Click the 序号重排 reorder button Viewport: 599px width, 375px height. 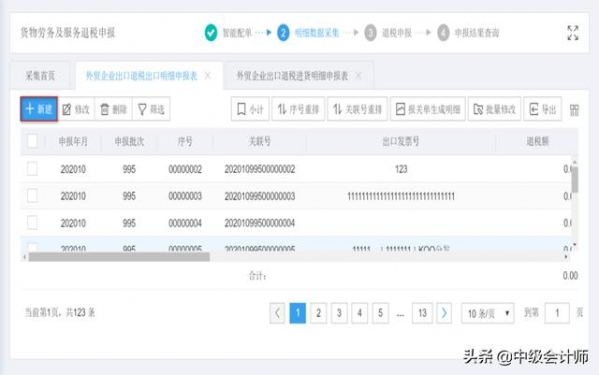coord(298,110)
